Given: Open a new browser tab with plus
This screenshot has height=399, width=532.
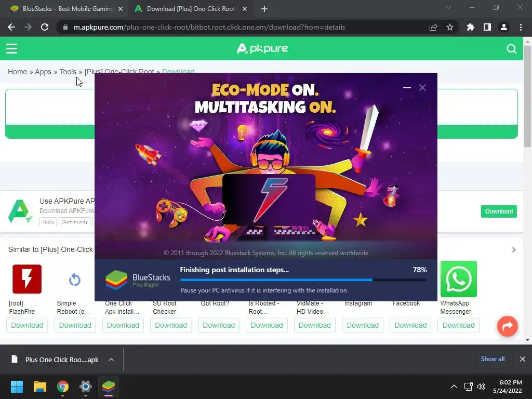Looking at the screenshot, I should point(264,9).
